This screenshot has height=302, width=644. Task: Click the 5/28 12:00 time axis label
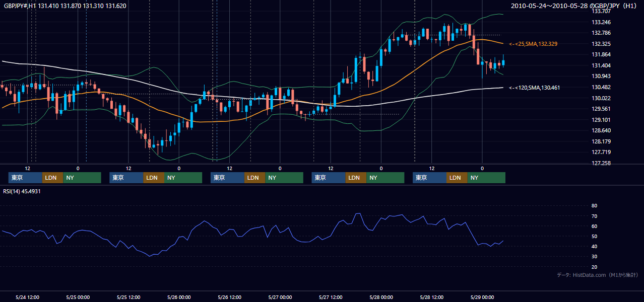coord(432,297)
